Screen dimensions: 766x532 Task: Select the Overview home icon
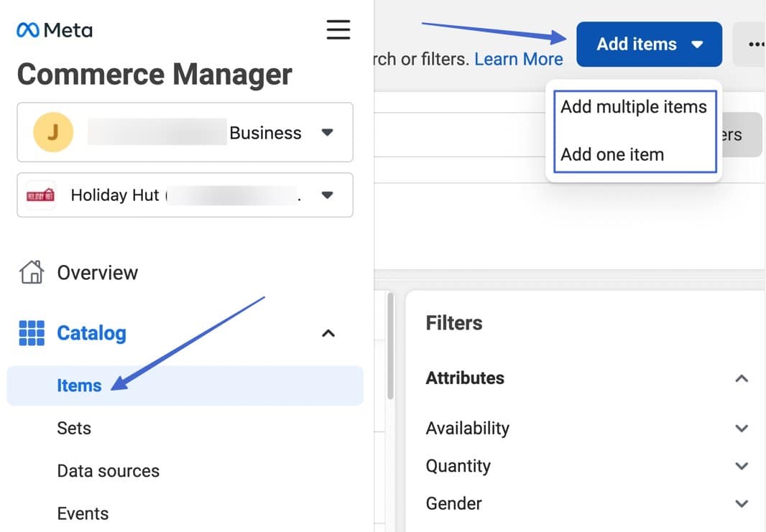click(x=30, y=272)
